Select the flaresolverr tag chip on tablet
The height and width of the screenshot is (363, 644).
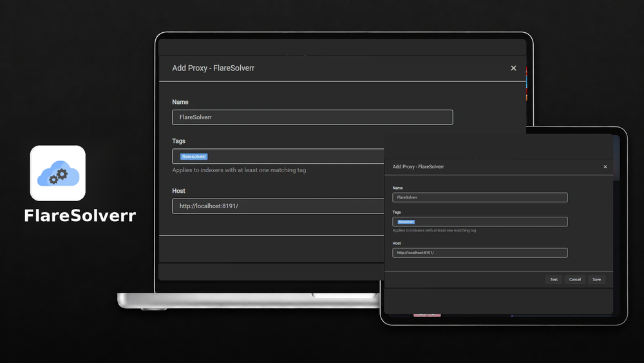(x=406, y=222)
